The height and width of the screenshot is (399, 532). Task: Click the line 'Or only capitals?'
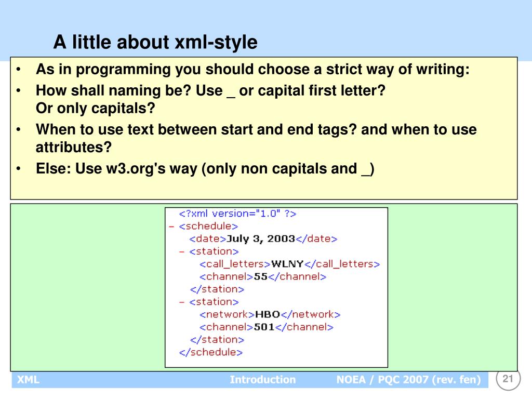click(x=96, y=108)
